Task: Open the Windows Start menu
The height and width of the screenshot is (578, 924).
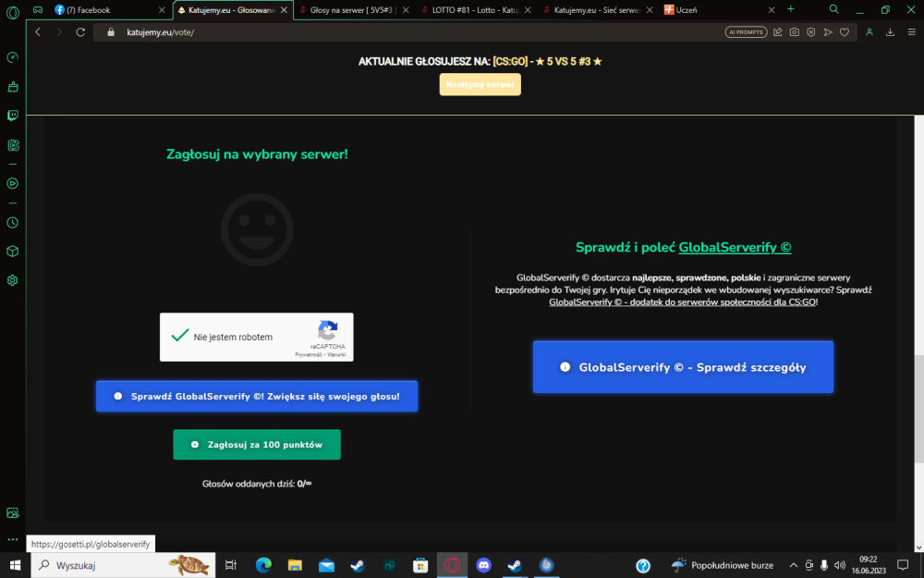Action: pyautogui.click(x=14, y=565)
